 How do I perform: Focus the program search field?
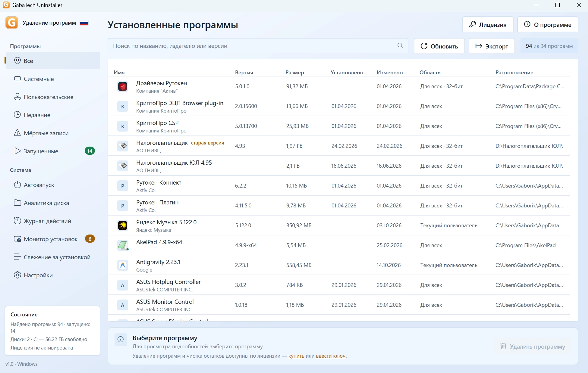click(x=258, y=46)
